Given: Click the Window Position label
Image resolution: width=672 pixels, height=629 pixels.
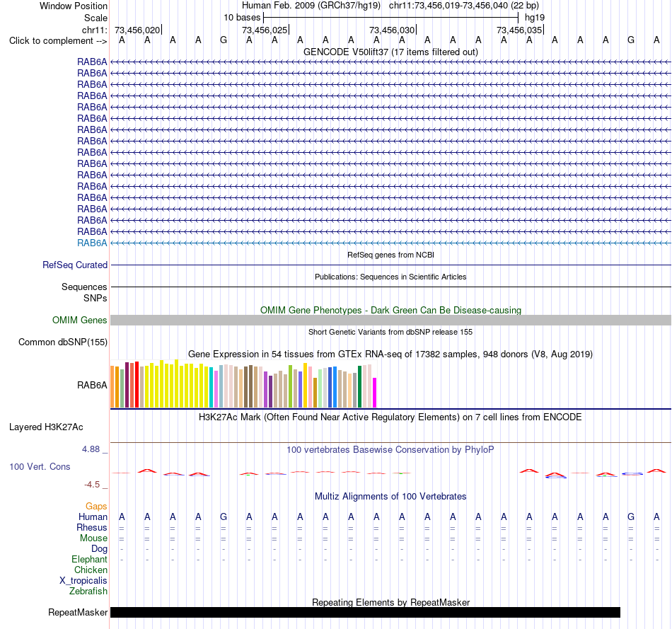Looking at the screenshot, I should click(x=74, y=6).
